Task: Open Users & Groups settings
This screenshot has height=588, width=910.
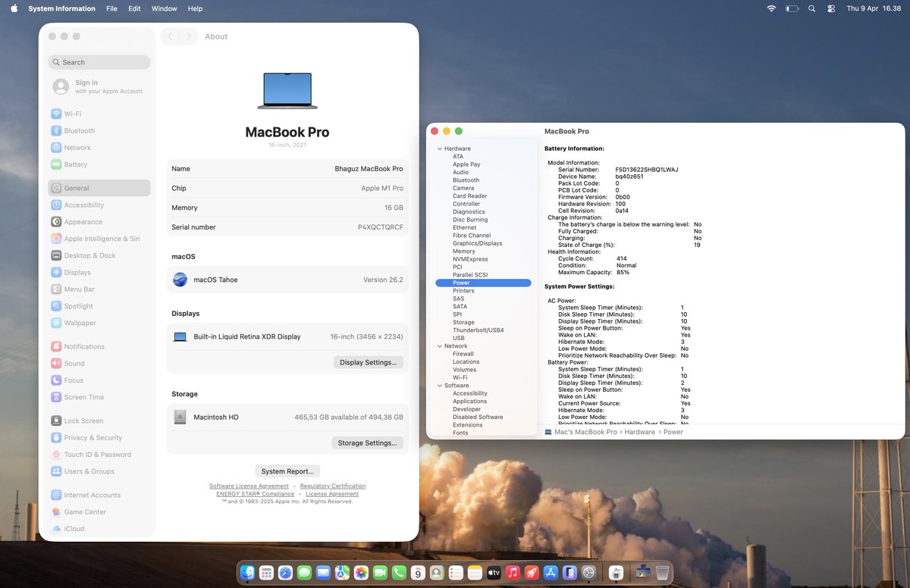Action: coord(99,471)
